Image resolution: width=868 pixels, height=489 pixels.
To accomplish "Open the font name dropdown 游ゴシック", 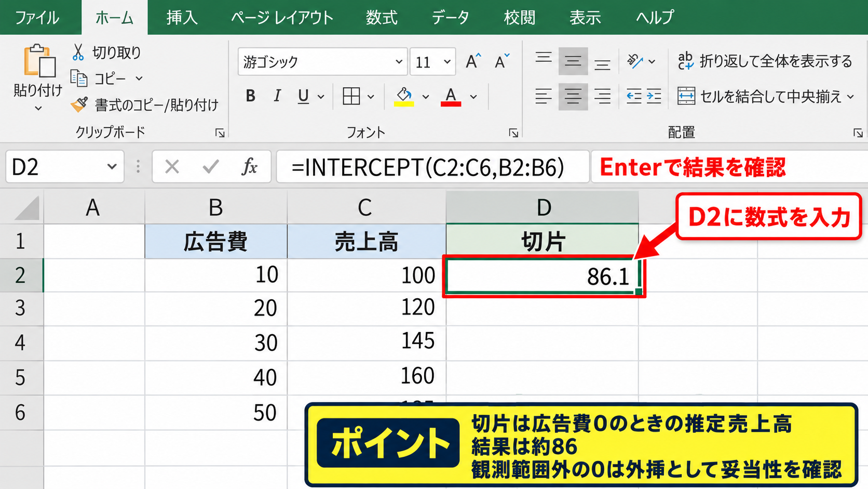I will click(399, 62).
